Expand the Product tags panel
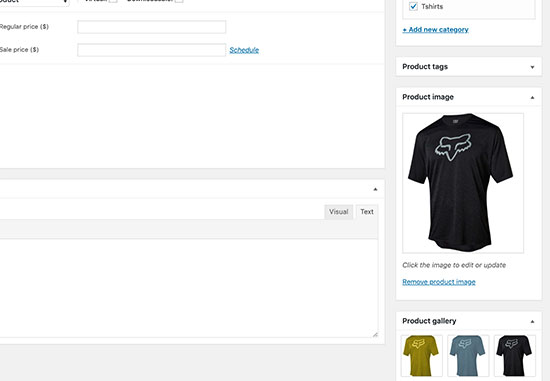This screenshot has width=550, height=381. pos(532,67)
